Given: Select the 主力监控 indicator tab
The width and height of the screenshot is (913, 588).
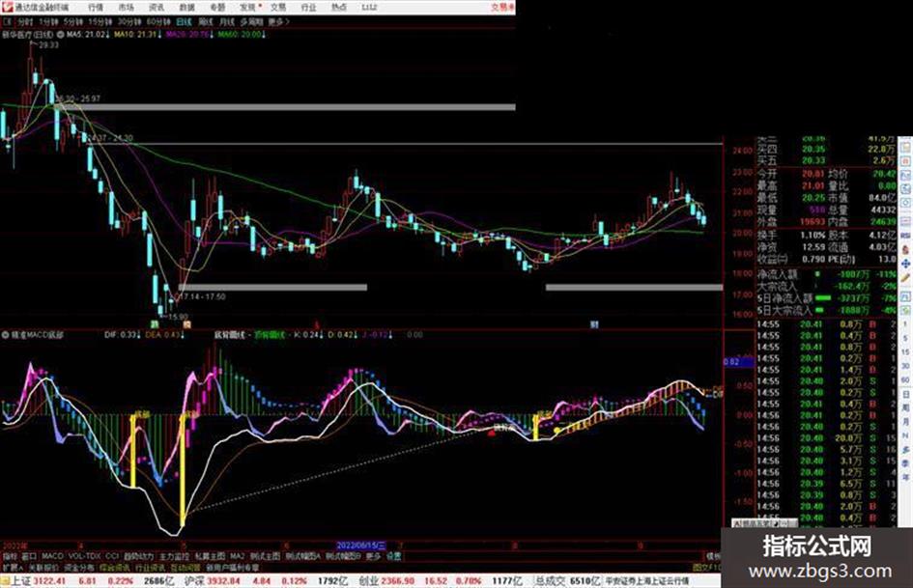Looking at the screenshot, I should pyautogui.click(x=175, y=556).
